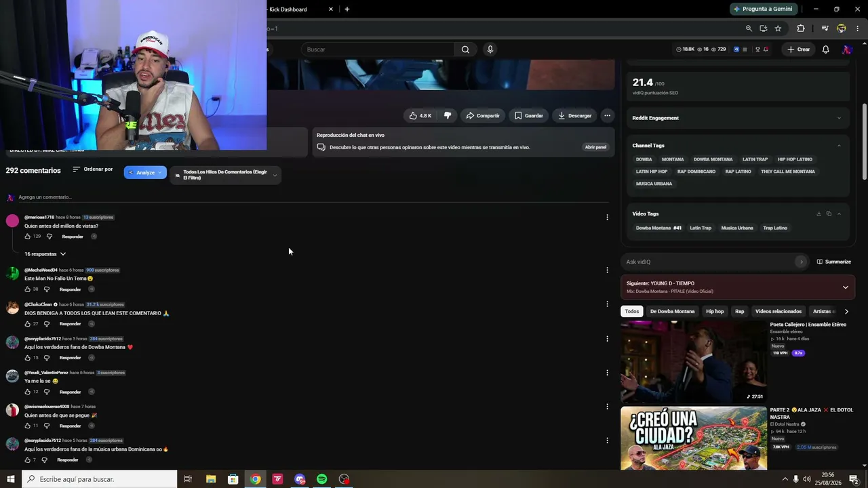Open the Ordenar por sort menu
Screen dimensions: 868x488
(93, 169)
